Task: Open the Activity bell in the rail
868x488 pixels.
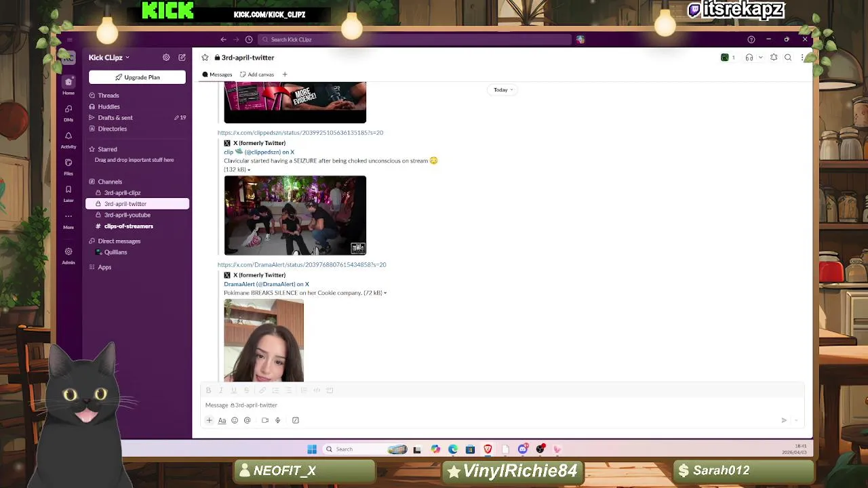Action: 68,139
